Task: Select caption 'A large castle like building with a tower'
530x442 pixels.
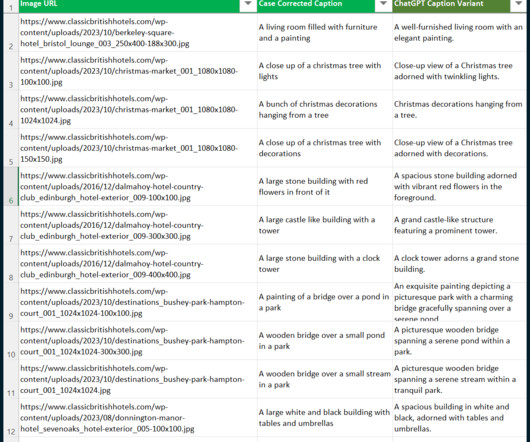Action: [x=325, y=225]
